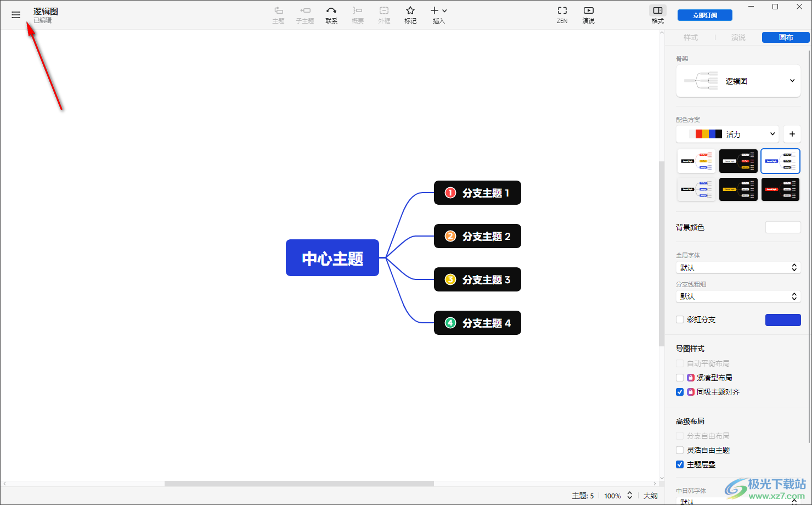
Task: Open the 插入 insert plus menu
Action: 438,15
